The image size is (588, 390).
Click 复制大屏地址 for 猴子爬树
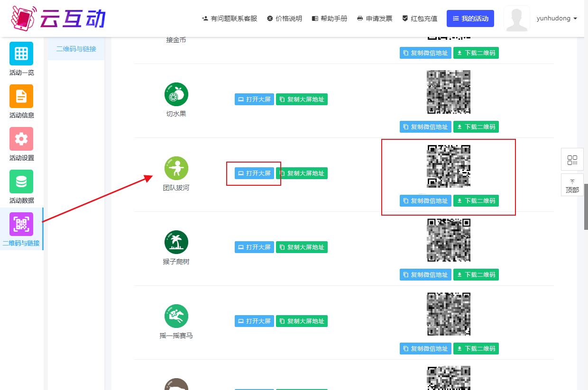(302, 247)
